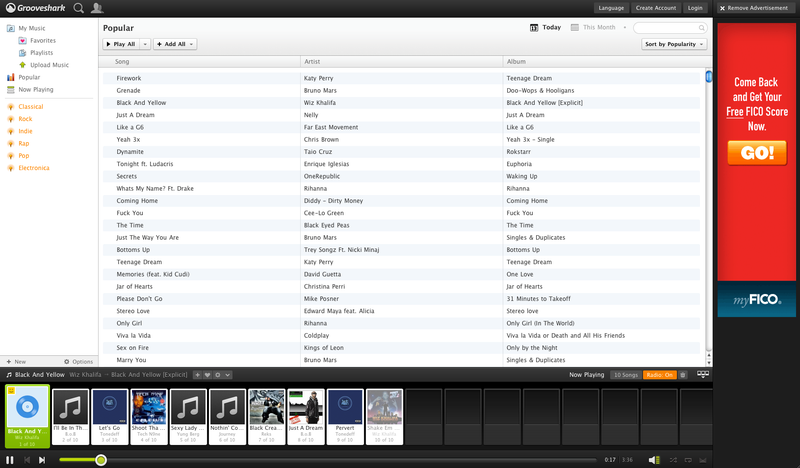Click the search field in Popular header

[670, 28]
